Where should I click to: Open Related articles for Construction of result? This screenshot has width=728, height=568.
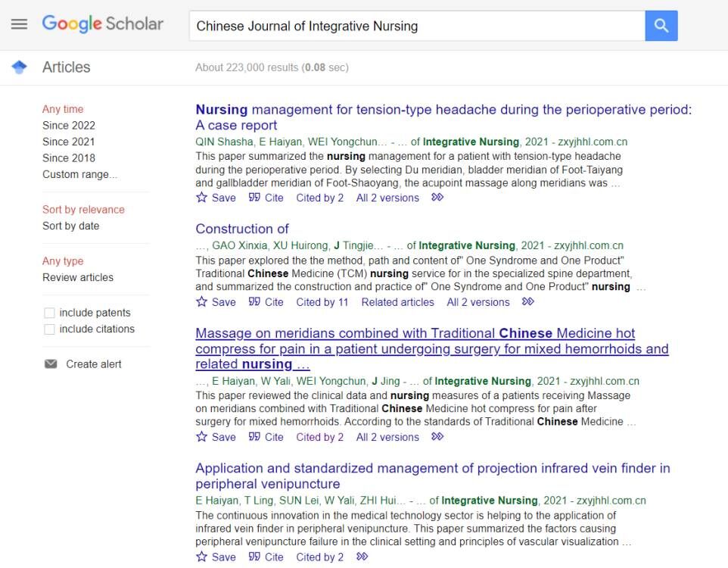point(398,302)
